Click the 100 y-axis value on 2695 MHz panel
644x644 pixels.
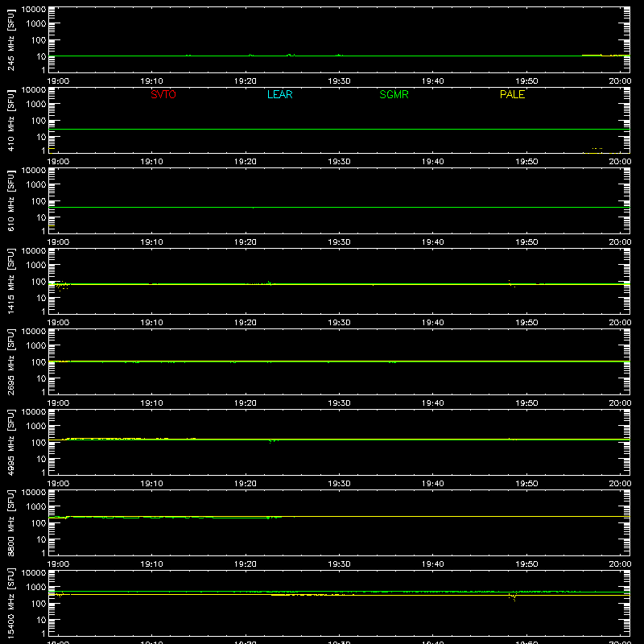[x=39, y=361]
